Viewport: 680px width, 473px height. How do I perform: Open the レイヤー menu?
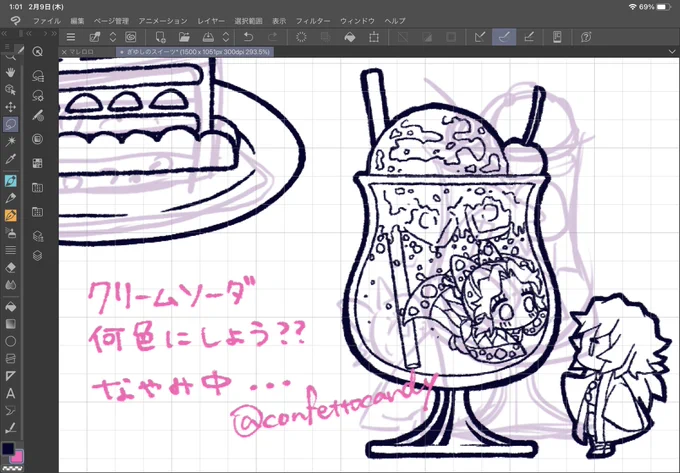coord(211,21)
